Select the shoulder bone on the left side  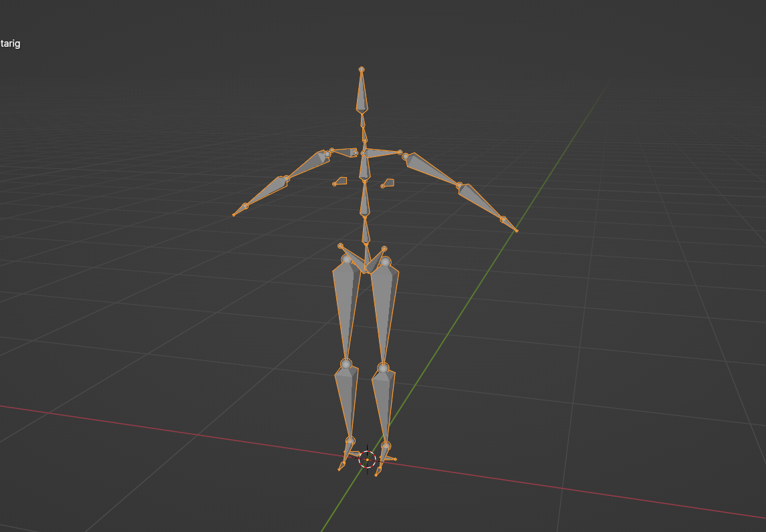(x=344, y=152)
